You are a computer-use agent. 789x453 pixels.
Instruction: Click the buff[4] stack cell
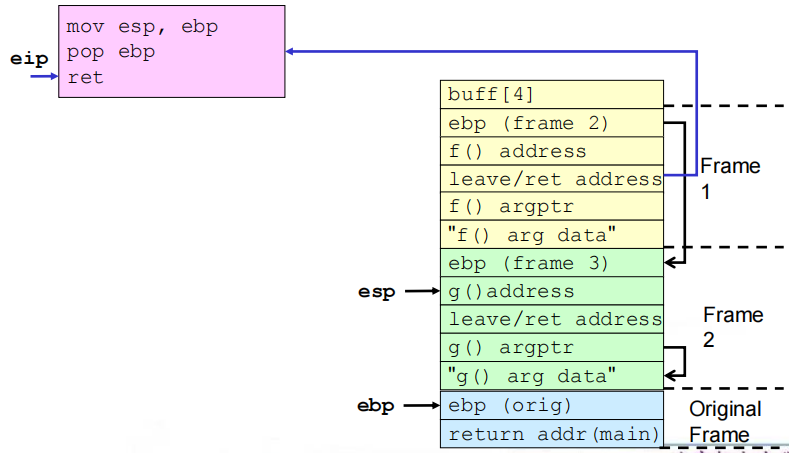click(551, 95)
